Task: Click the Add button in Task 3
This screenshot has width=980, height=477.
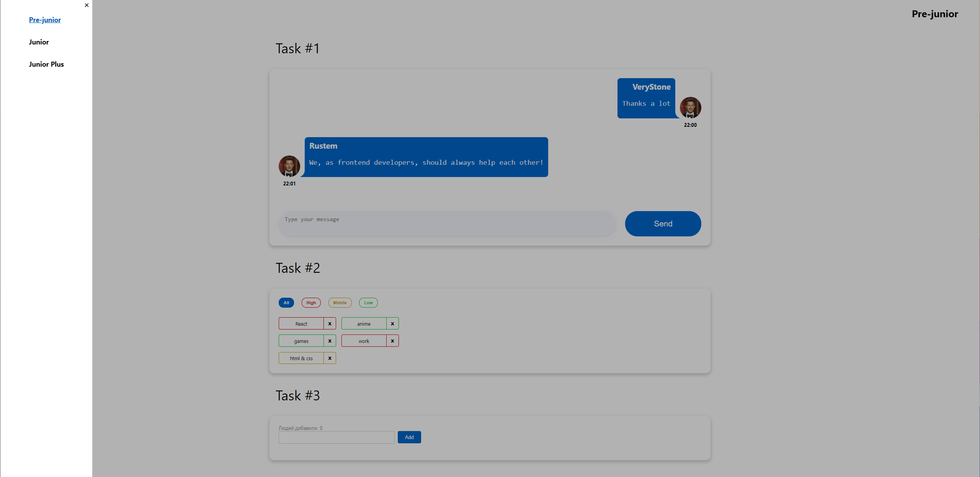Action: (x=409, y=437)
